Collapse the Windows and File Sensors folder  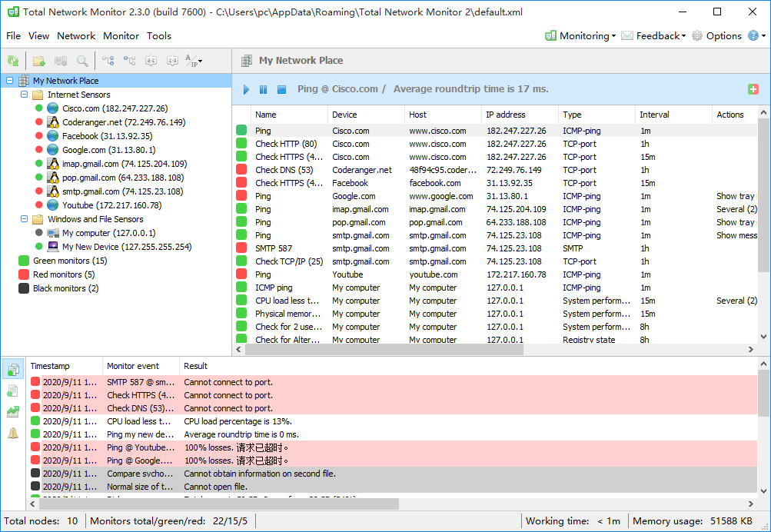click(x=24, y=219)
